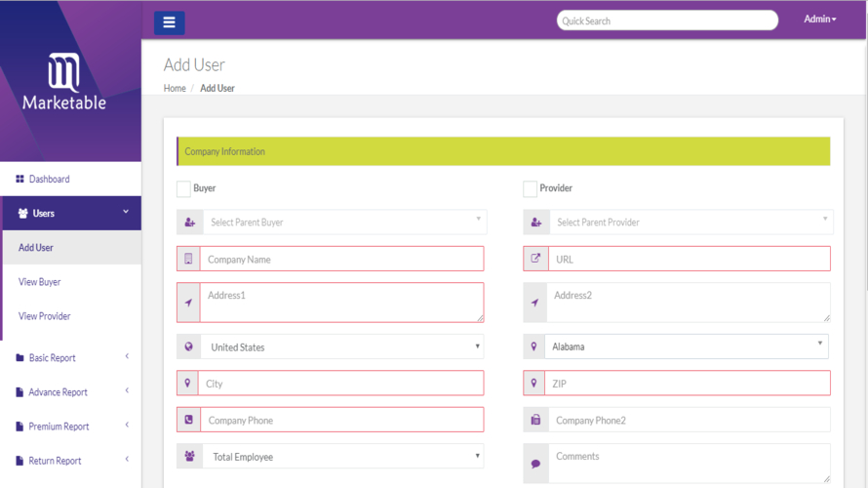The height and width of the screenshot is (488, 868).
Task: Open the Alabama state dropdown
Action: click(687, 346)
